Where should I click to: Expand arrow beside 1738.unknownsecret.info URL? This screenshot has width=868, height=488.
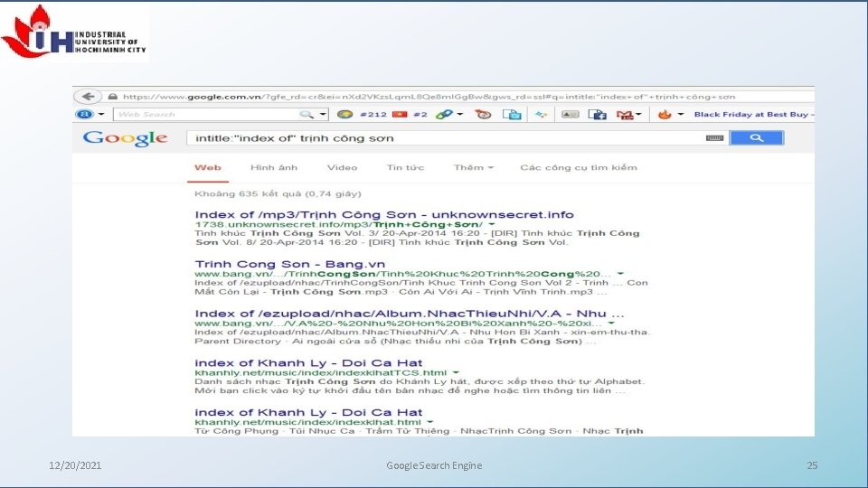pos(492,225)
